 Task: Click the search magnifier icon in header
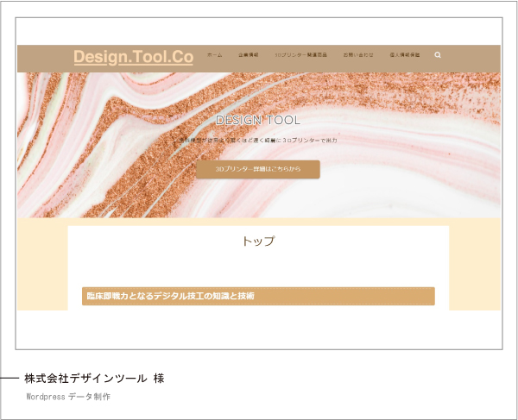(438, 55)
